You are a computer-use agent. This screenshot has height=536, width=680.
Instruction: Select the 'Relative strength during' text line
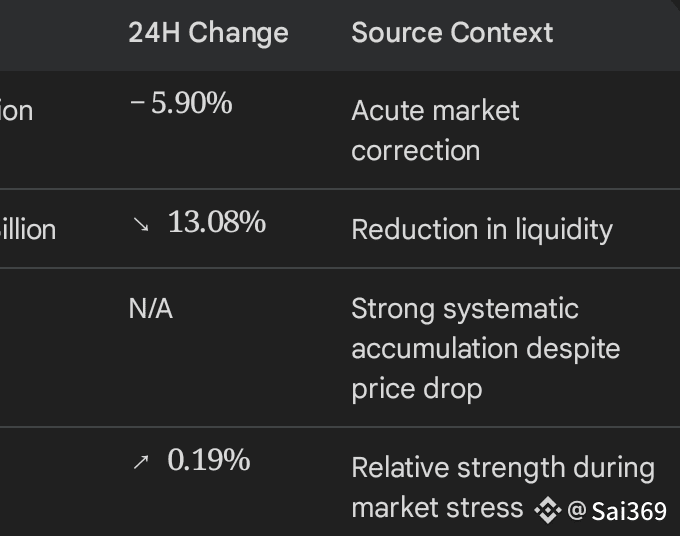click(502, 468)
